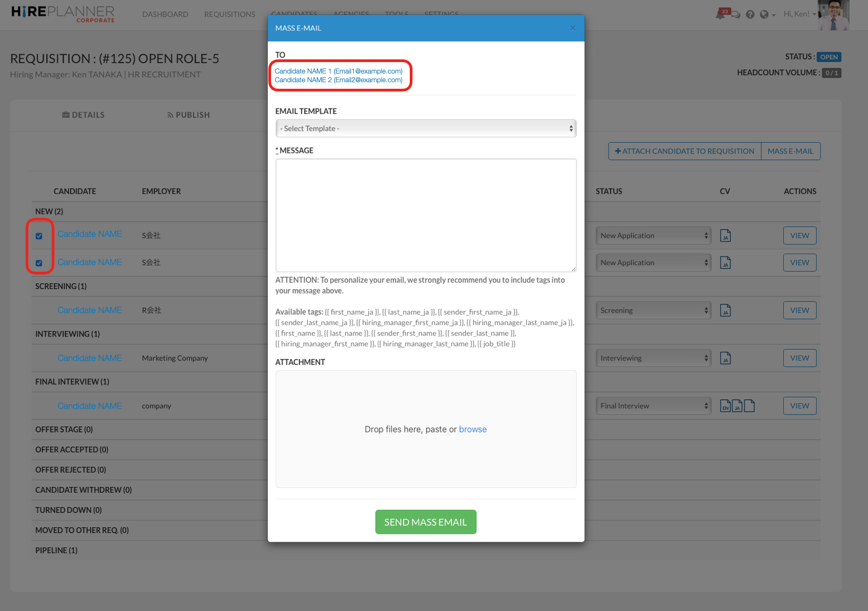Open Candidate NAME link from R会社
This screenshot has height=611, width=868.
[90, 310]
